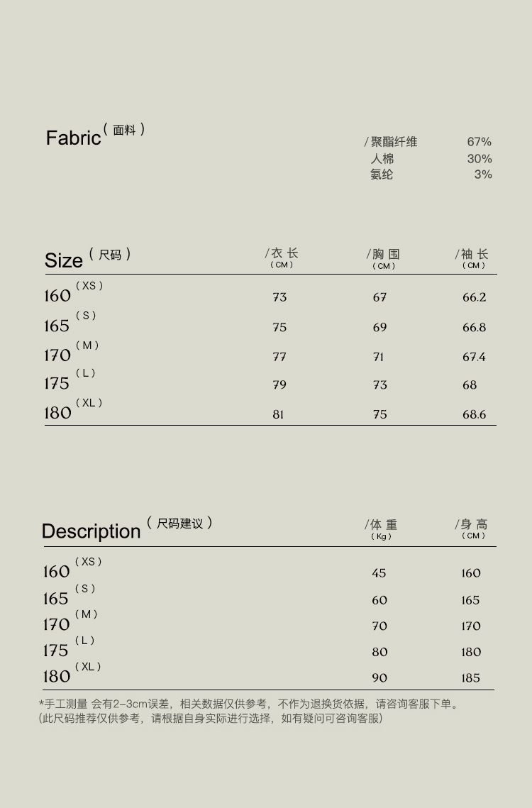Click the 45 kg weight value
This screenshot has height=808, width=532.
[379, 573]
